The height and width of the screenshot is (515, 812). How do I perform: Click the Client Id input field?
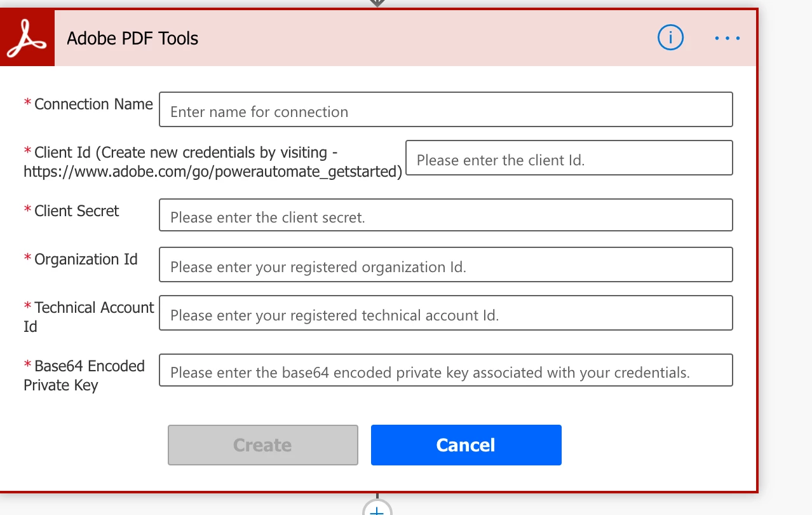(x=569, y=158)
